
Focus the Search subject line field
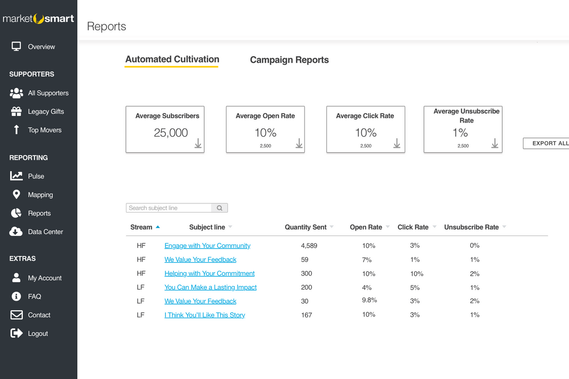(169, 208)
